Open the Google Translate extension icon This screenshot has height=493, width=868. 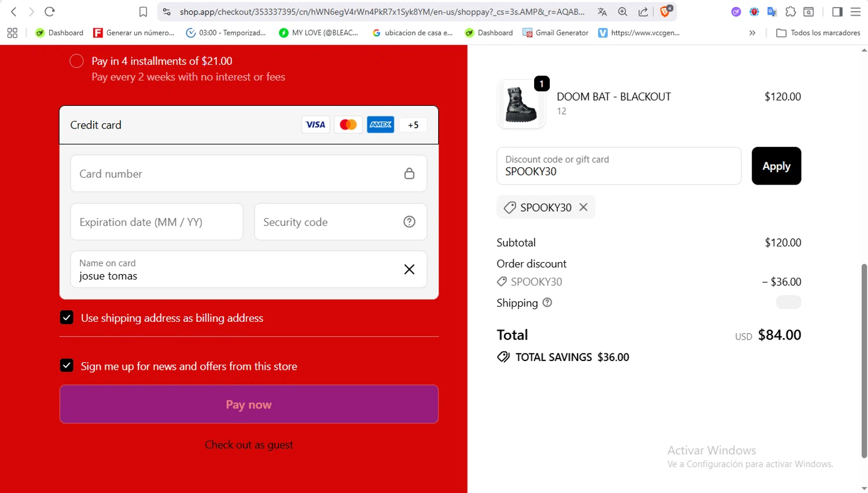772,12
